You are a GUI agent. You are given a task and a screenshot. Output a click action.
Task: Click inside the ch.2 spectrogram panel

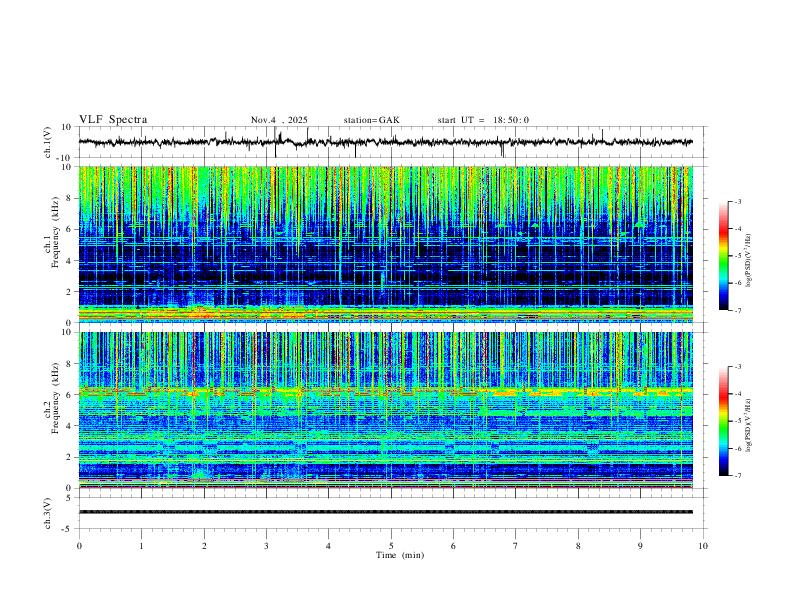click(x=385, y=410)
